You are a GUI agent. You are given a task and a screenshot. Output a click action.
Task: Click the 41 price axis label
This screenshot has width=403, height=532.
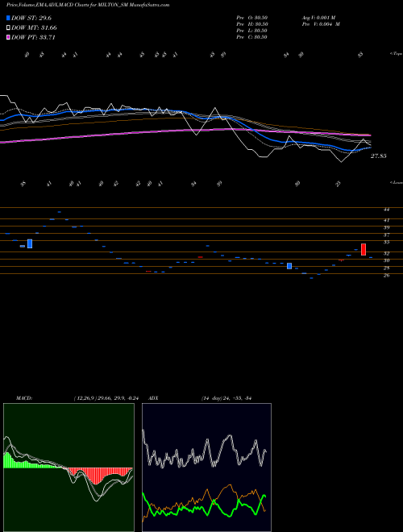point(386,220)
